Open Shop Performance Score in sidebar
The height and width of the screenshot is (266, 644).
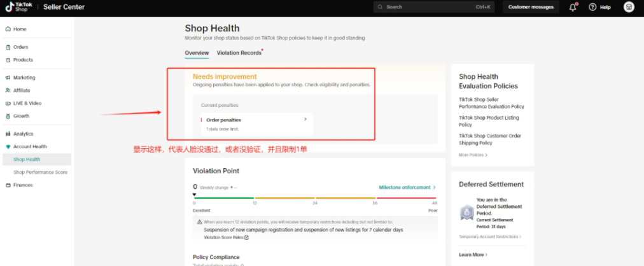tap(40, 172)
